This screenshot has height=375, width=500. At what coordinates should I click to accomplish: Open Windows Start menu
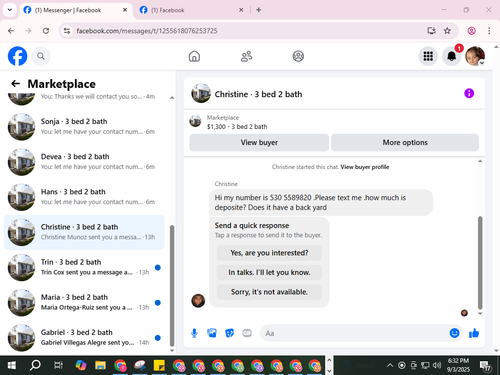[11, 366]
